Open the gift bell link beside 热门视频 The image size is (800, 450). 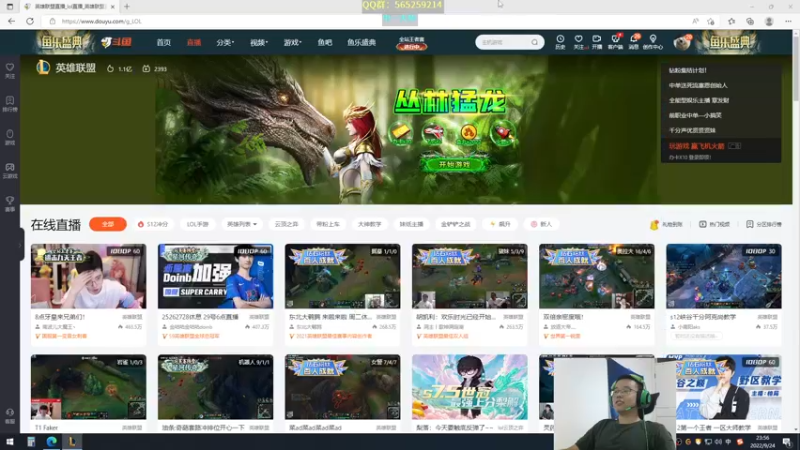[x=666, y=224]
